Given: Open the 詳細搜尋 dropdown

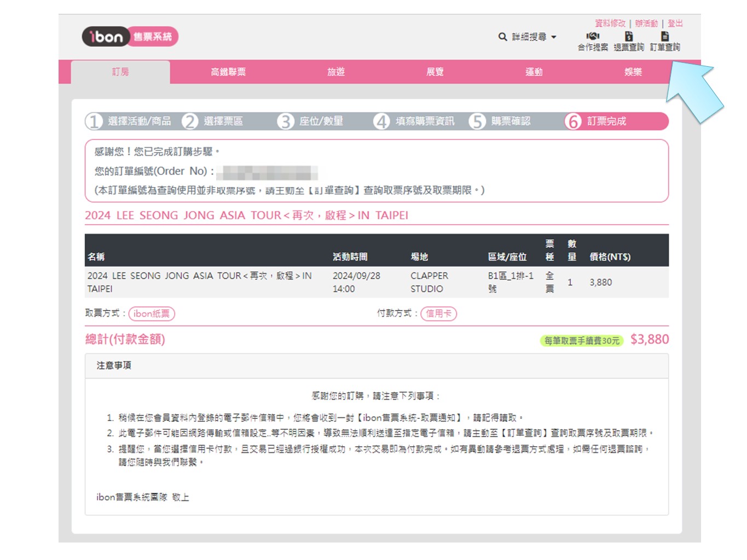Looking at the screenshot, I should click(x=534, y=37).
